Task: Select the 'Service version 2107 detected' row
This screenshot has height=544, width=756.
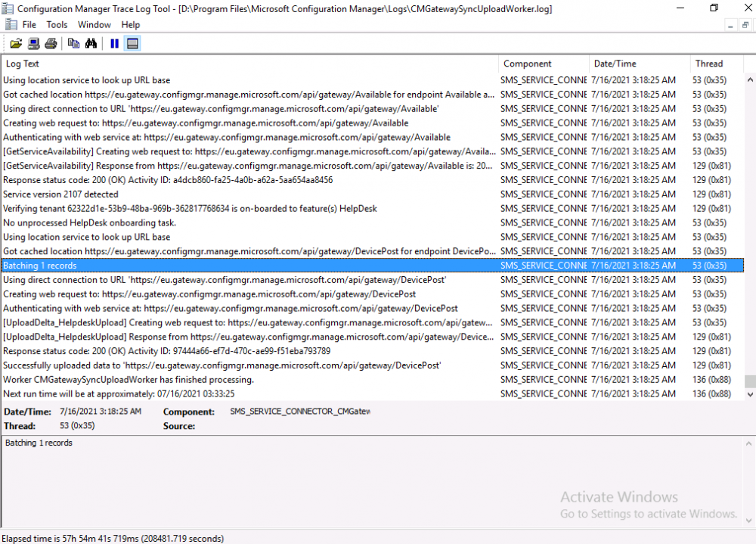Action: click(x=372, y=194)
